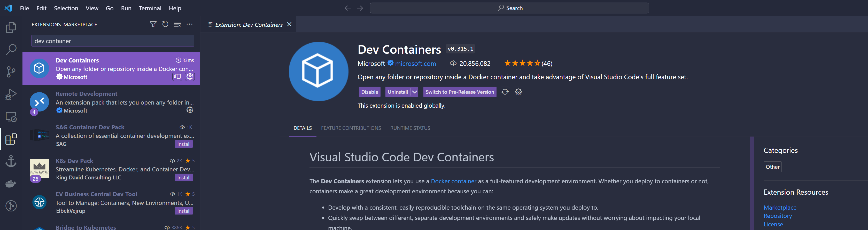The height and width of the screenshot is (230, 868).
Task: Open the Marketplace resource link
Action: coord(780,208)
